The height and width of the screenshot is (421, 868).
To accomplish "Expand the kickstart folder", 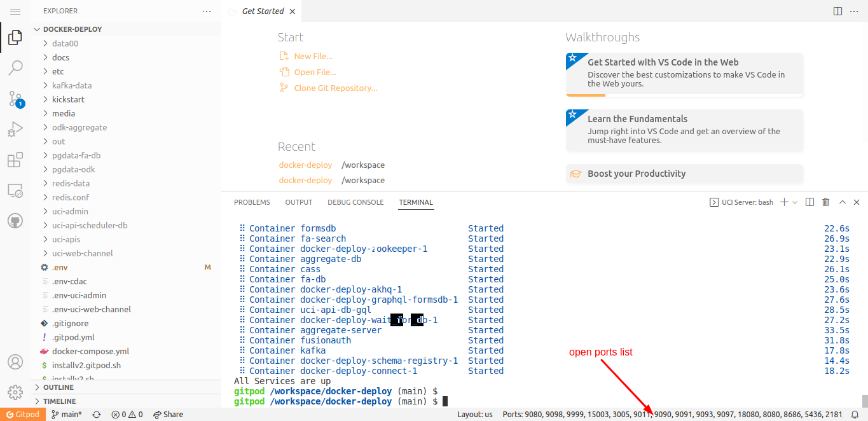I will point(126,99).
